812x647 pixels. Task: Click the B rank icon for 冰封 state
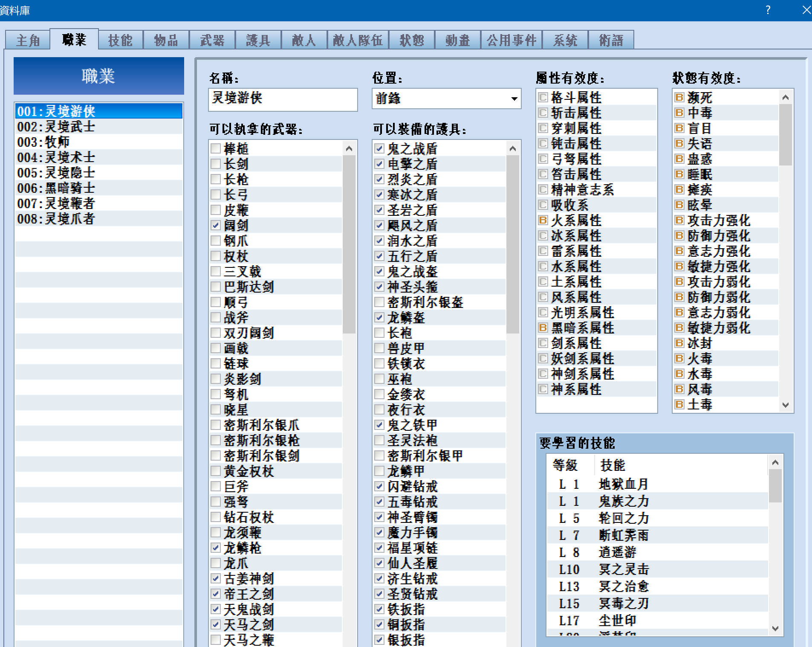pyautogui.click(x=679, y=343)
